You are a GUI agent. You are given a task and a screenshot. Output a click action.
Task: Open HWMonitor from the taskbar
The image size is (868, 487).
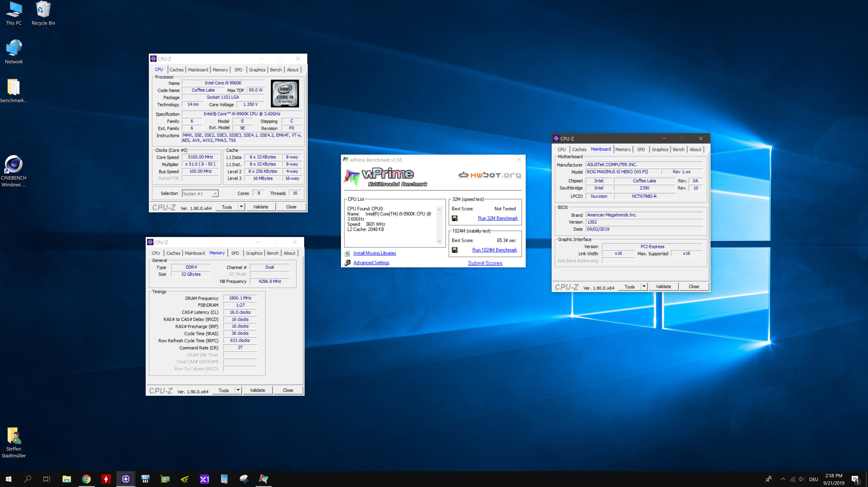(145, 479)
